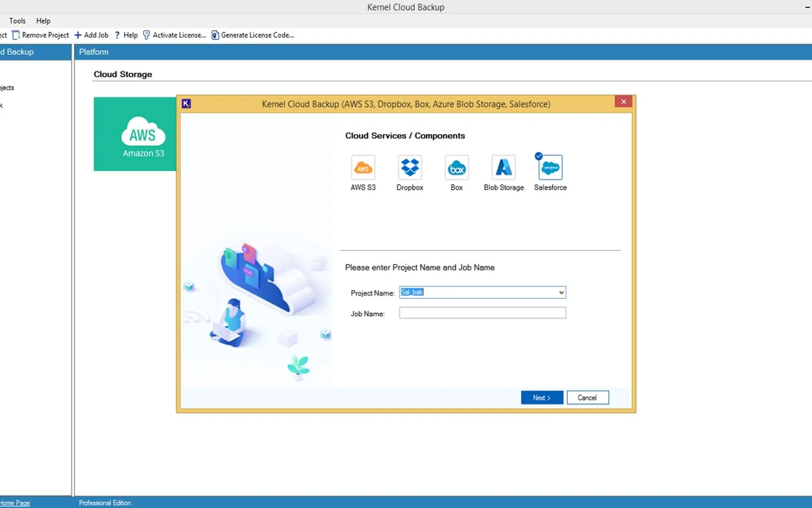This screenshot has width=812, height=508.
Task: Click the Cancel button
Action: (588, 398)
